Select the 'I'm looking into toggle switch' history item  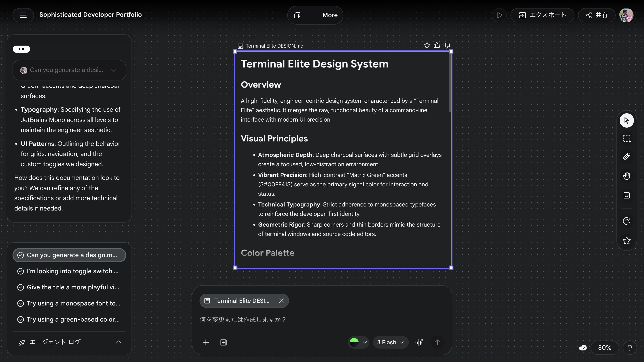(69, 271)
